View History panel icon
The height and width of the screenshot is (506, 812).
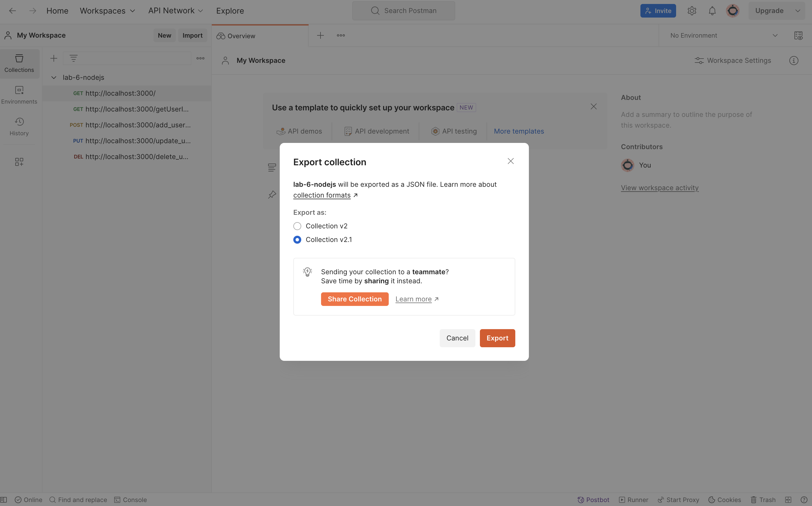click(x=19, y=126)
